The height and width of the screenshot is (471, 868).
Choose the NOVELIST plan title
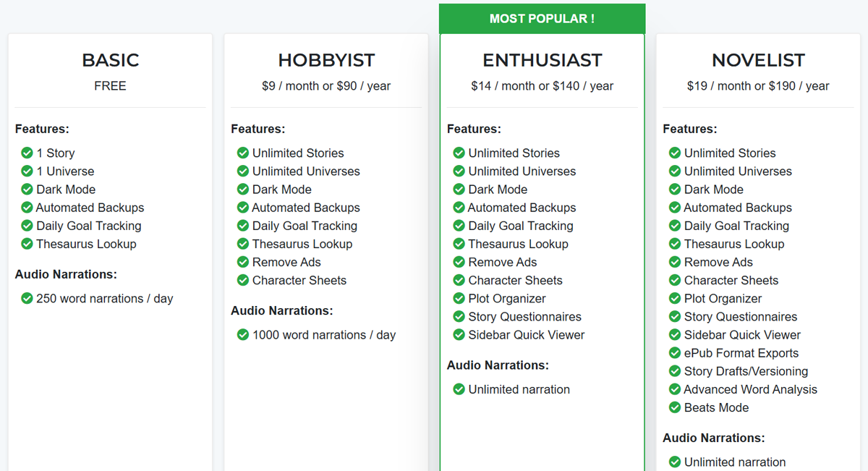pyautogui.click(x=758, y=60)
